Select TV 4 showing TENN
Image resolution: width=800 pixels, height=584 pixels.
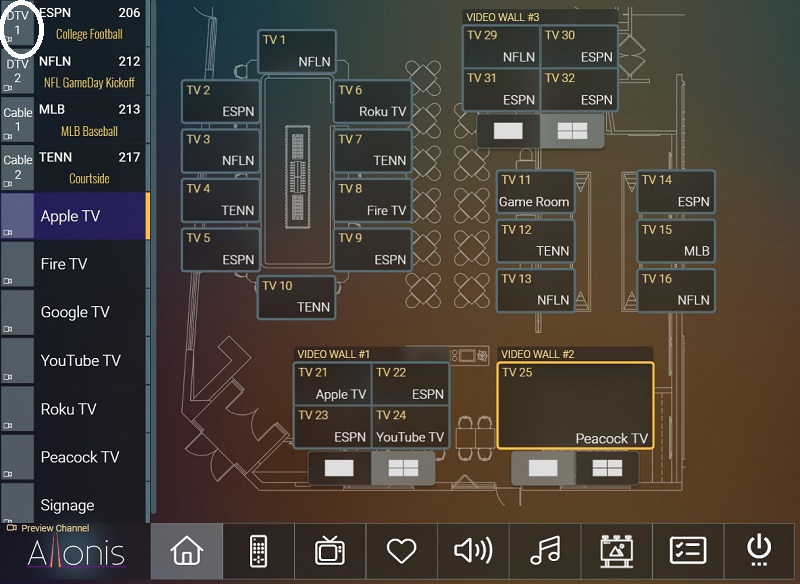click(x=220, y=200)
